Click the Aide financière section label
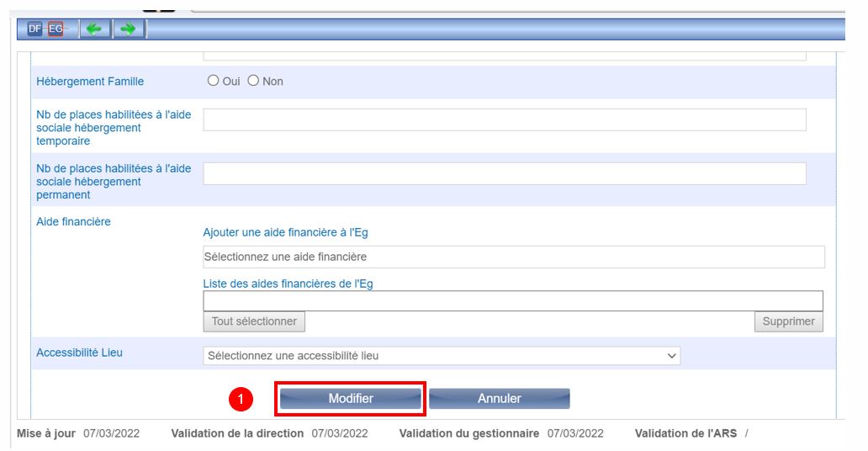This screenshot has height=451, width=868. [x=73, y=221]
